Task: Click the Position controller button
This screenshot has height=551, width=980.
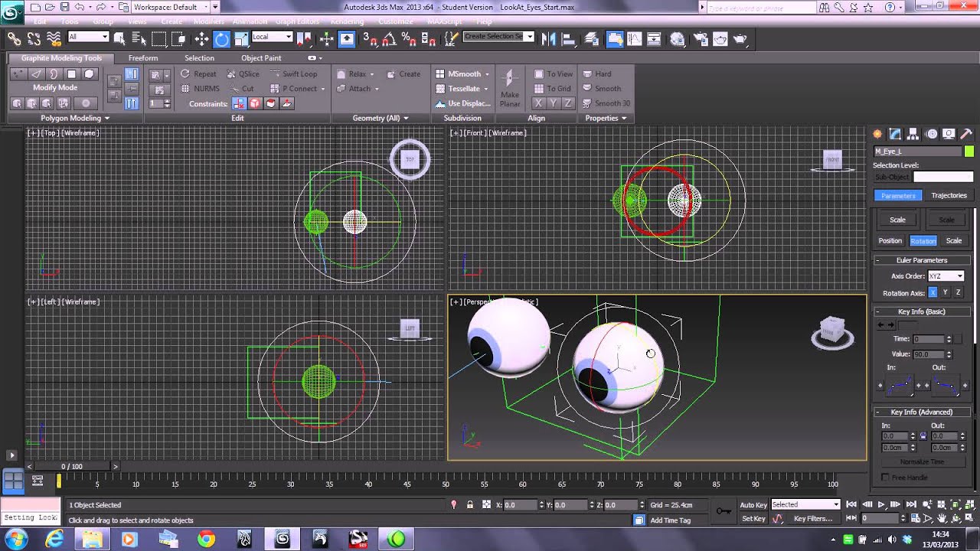Action: (890, 240)
